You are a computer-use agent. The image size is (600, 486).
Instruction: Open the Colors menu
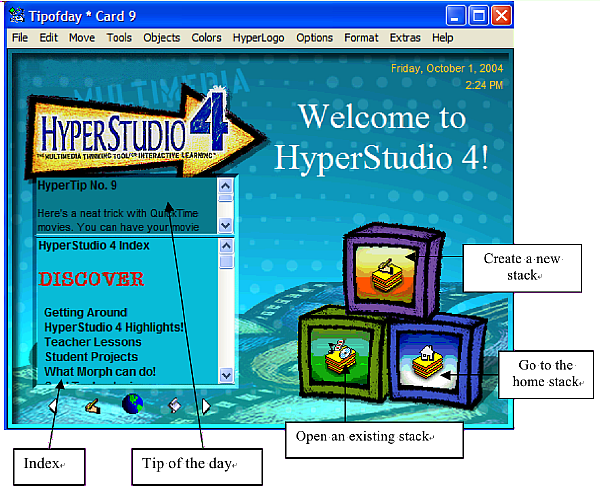click(x=206, y=38)
